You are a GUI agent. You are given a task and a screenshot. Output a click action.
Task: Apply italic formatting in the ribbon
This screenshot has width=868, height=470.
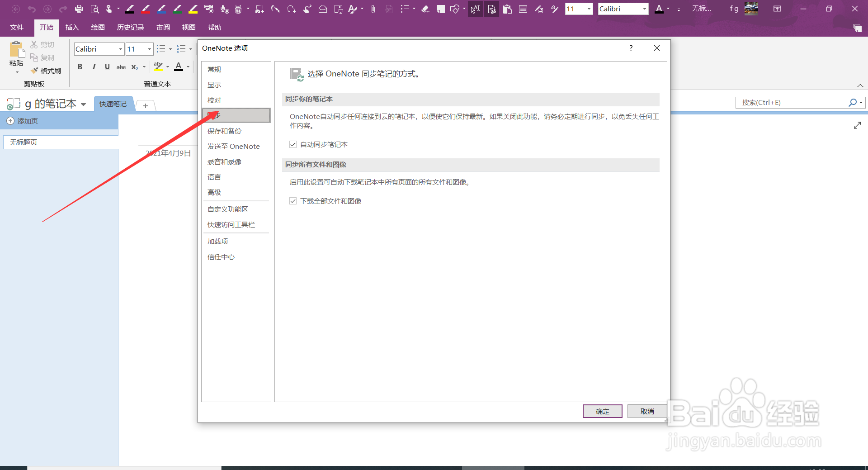click(x=94, y=67)
